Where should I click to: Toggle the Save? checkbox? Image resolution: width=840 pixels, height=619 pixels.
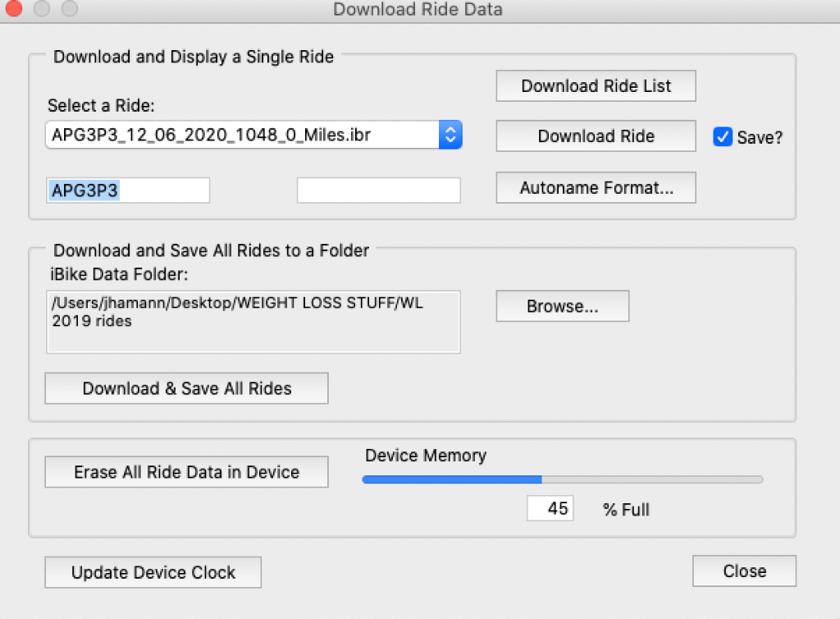[x=723, y=137]
